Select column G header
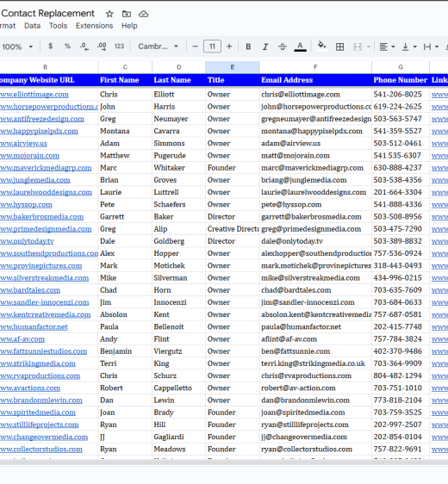This screenshot has height=484, width=448. click(x=401, y=67)
